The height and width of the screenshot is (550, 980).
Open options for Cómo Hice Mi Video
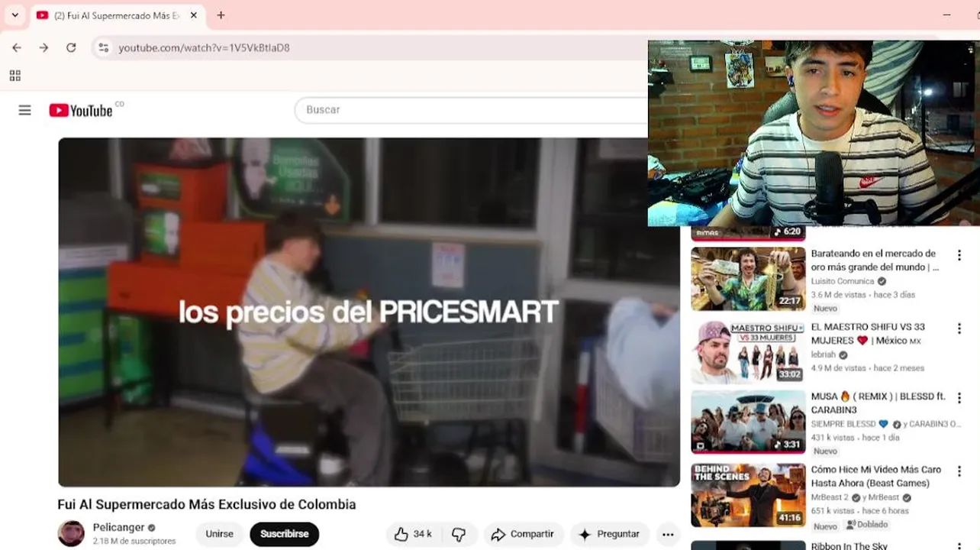click(959, 471)
